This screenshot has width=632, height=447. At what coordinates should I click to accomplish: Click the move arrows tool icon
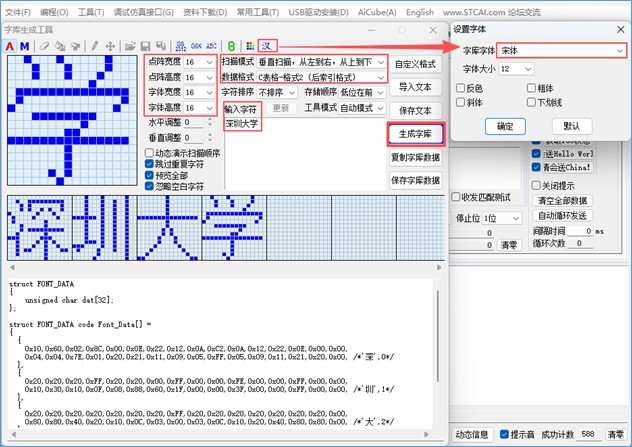pyautogui.click(x=110, y=46)
